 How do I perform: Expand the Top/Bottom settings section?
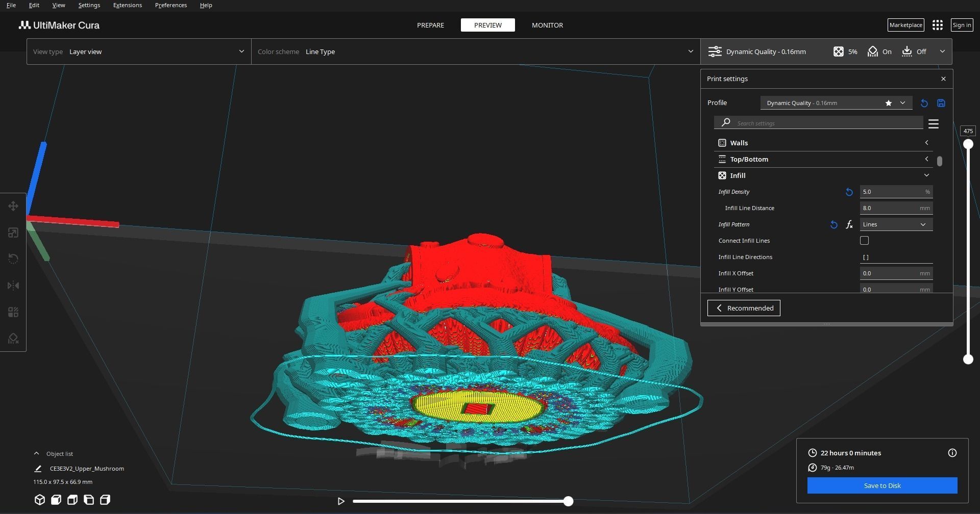823,159
